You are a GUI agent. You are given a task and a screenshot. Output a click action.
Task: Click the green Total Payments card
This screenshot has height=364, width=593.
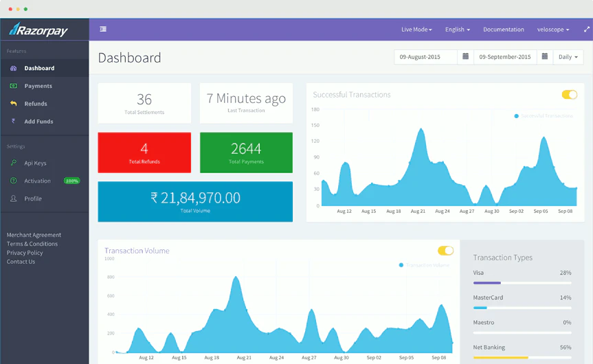coord(246,152)
